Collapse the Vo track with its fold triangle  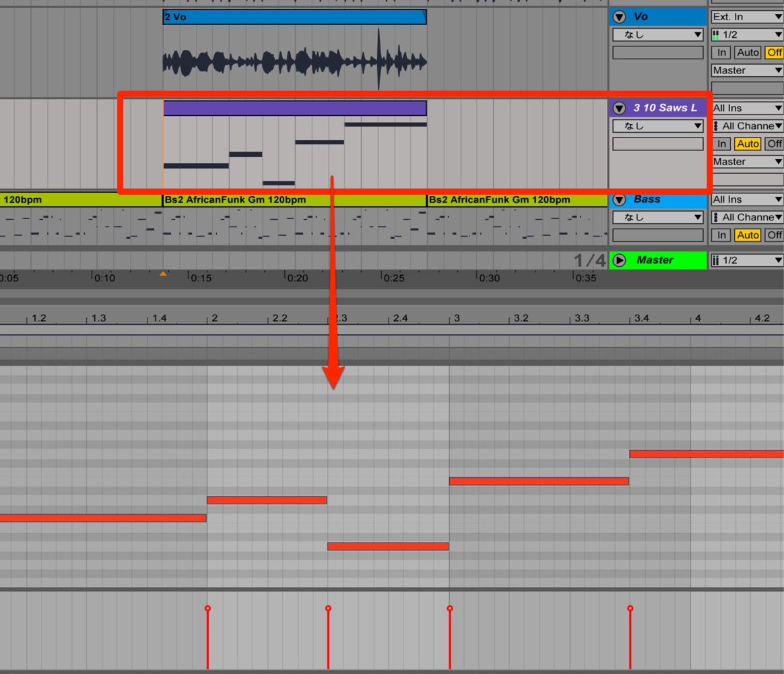(619, 17)
